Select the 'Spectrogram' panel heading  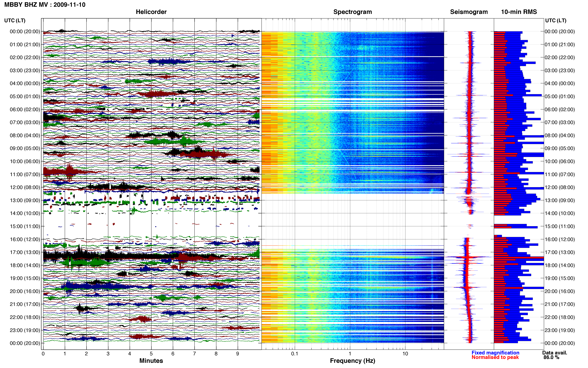(352, 12)
